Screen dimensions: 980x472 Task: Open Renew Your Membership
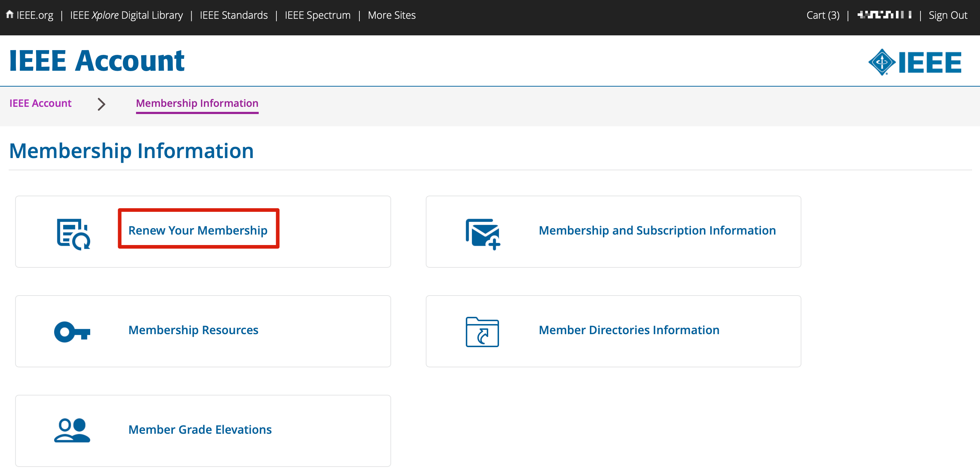coord(198,230)
